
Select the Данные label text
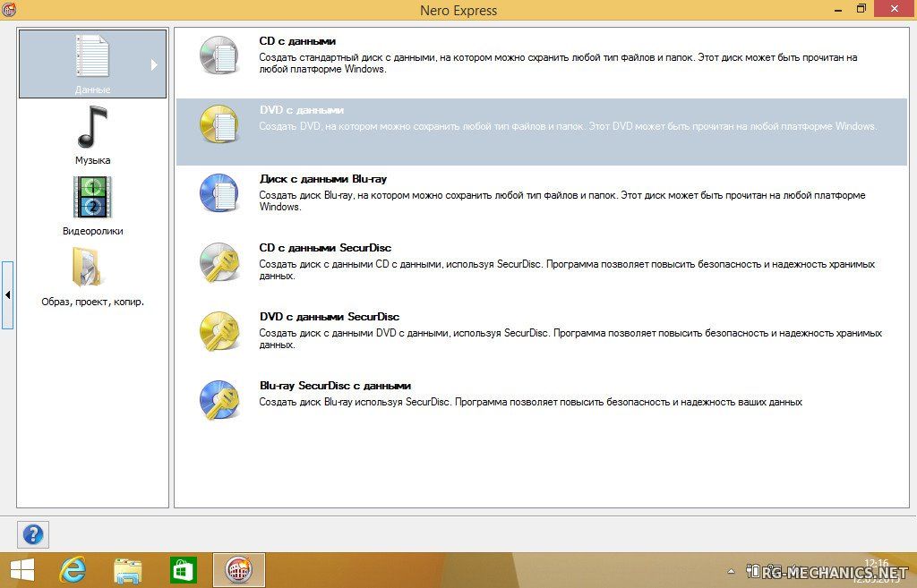(x=92, y=89)
